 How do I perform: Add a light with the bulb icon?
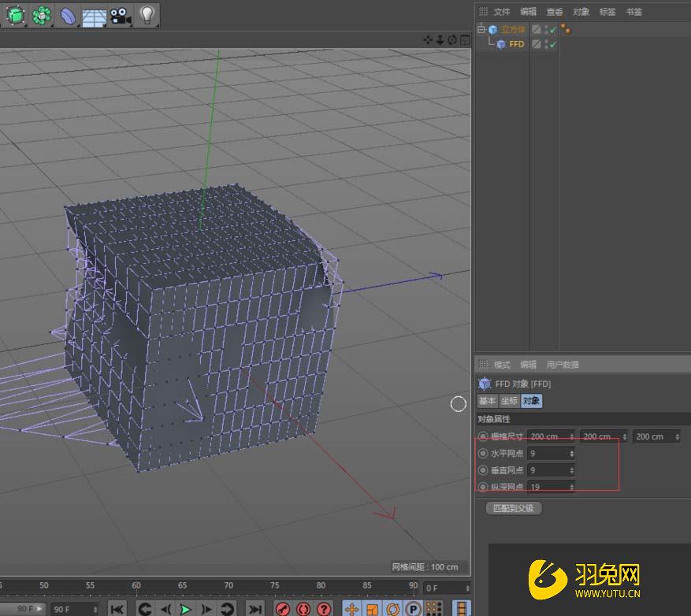(x=147, y=15)
